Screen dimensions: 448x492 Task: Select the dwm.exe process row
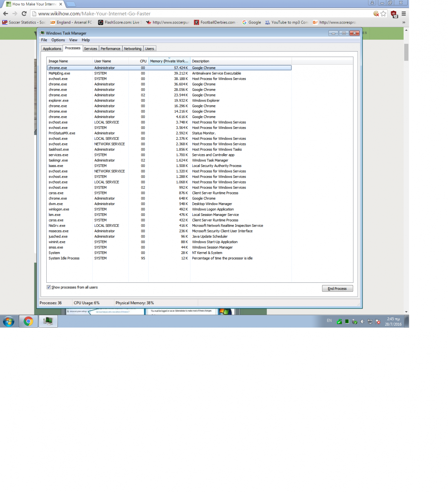coord(169,204)
